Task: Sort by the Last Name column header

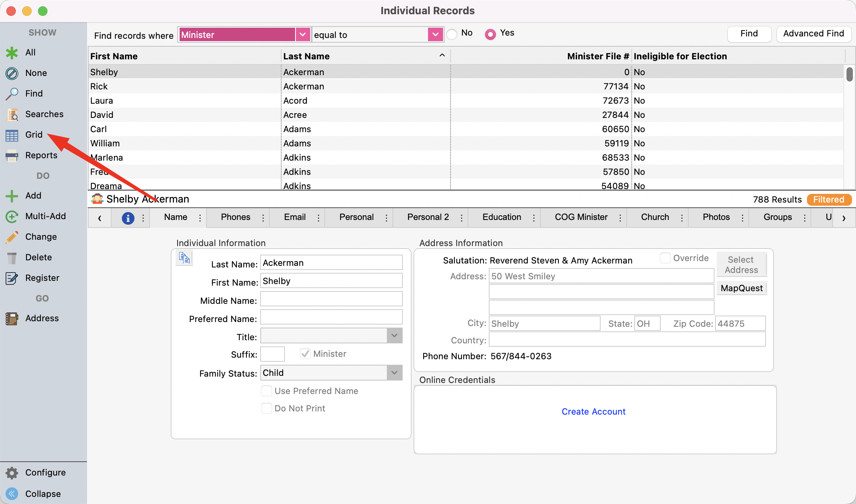Action: (366, 56)
